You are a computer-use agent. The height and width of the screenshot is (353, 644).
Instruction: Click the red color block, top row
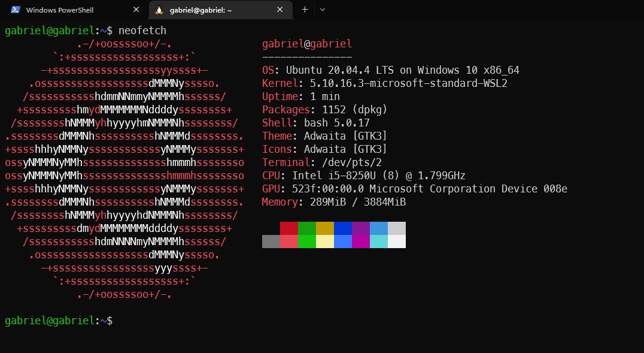289,228
